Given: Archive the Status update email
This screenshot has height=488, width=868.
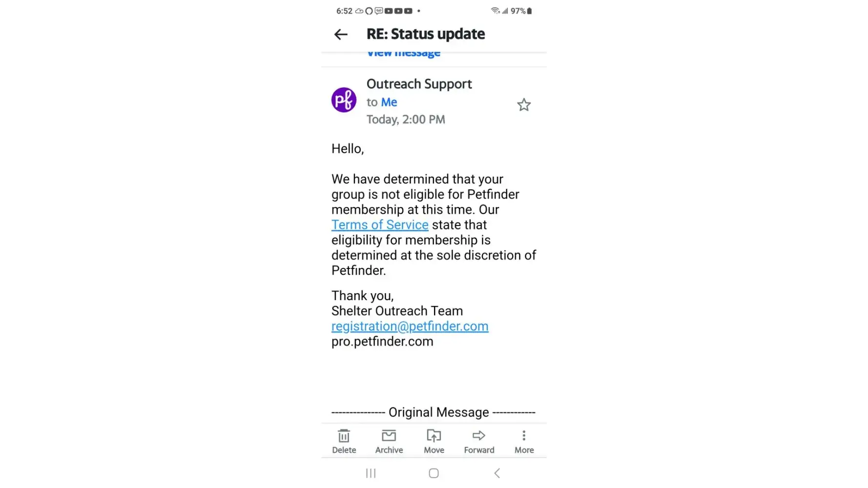Looking at the screenshot, I should [x=389, y=441].
